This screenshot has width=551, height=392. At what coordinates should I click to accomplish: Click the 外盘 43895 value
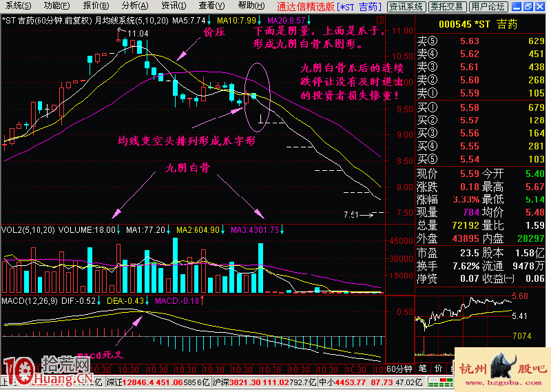(466, 238)
